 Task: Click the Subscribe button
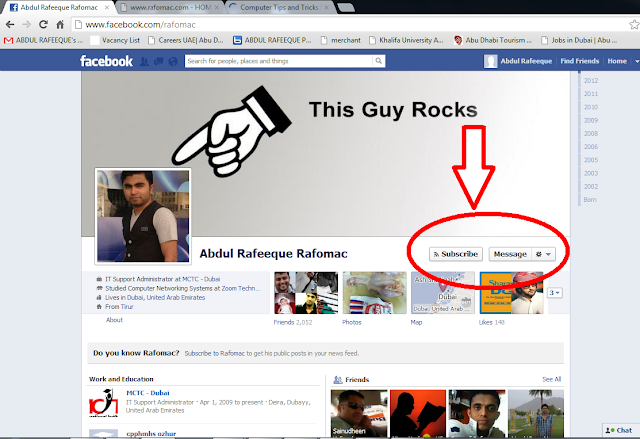pyautogui.click(x=456, y=254)
